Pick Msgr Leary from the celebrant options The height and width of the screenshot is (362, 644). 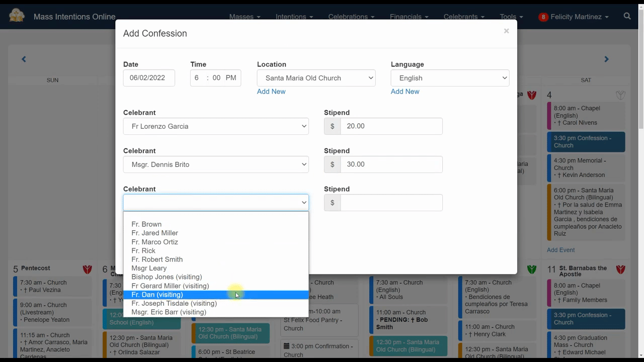[x=216, y=268]
